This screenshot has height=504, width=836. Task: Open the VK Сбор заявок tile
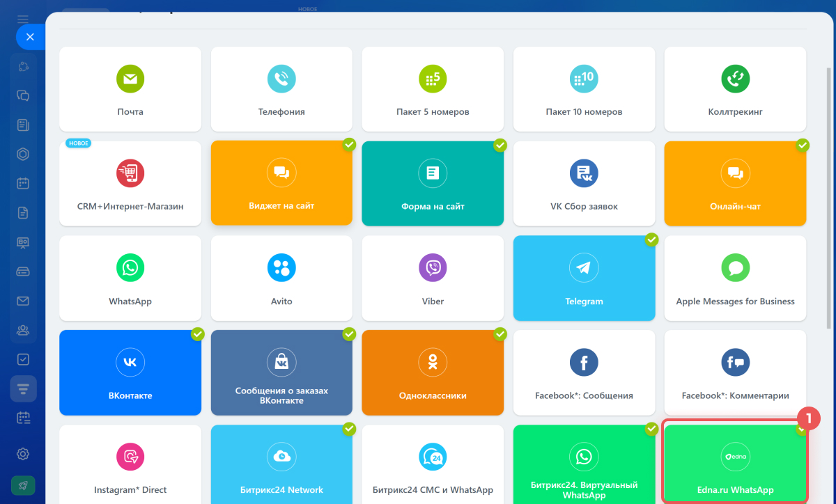tap(584, 184)
